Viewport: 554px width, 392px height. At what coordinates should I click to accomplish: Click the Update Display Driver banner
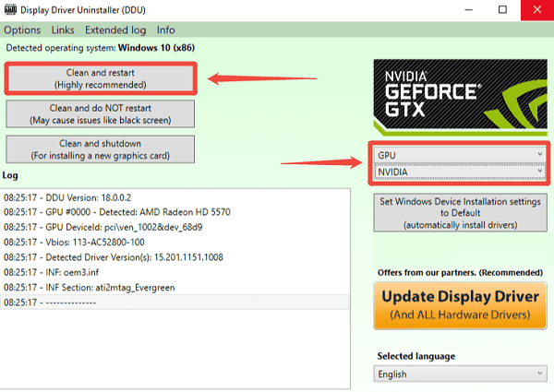(x=458, y=305)
